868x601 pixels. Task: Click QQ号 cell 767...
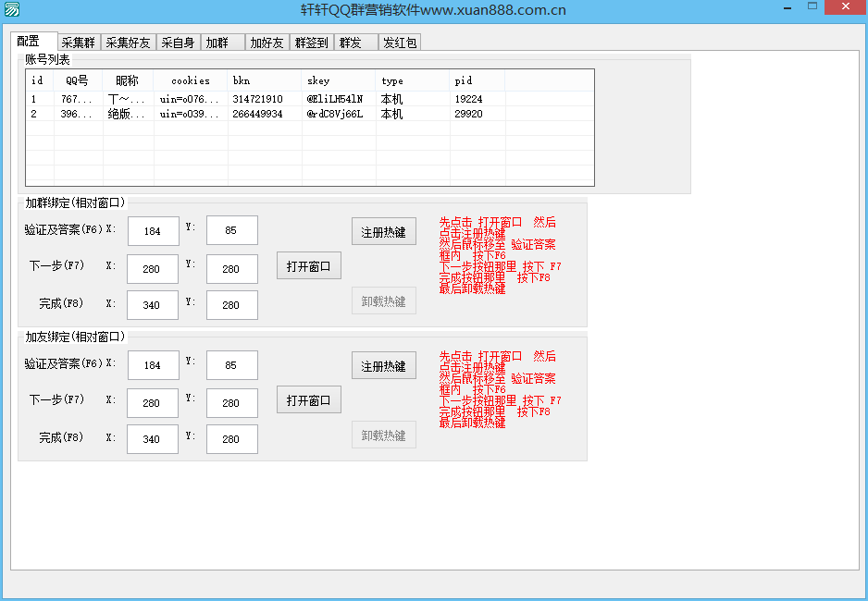click(77, 99)
